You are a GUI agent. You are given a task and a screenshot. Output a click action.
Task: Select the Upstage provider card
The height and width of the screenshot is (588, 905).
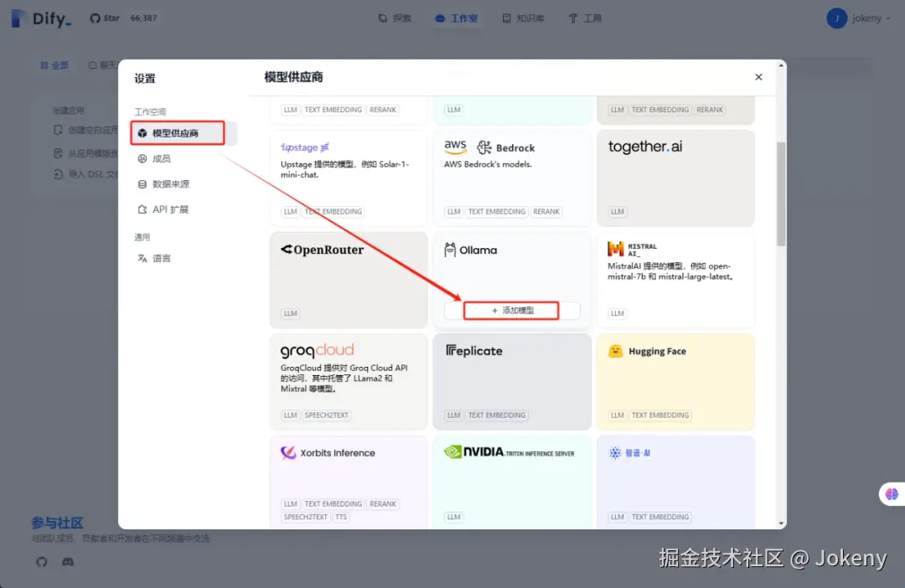[348, 178]
